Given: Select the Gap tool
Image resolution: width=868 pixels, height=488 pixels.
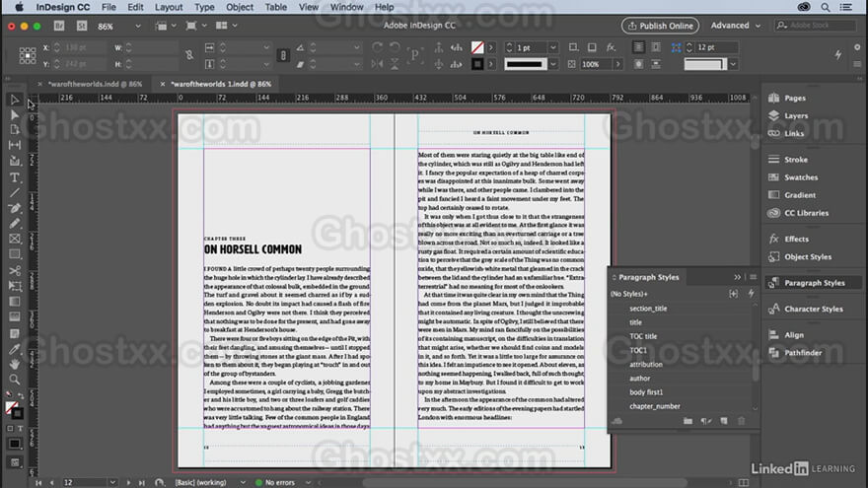Looking at the screenshot, I should pyautogui.click(x=15, y=145).
